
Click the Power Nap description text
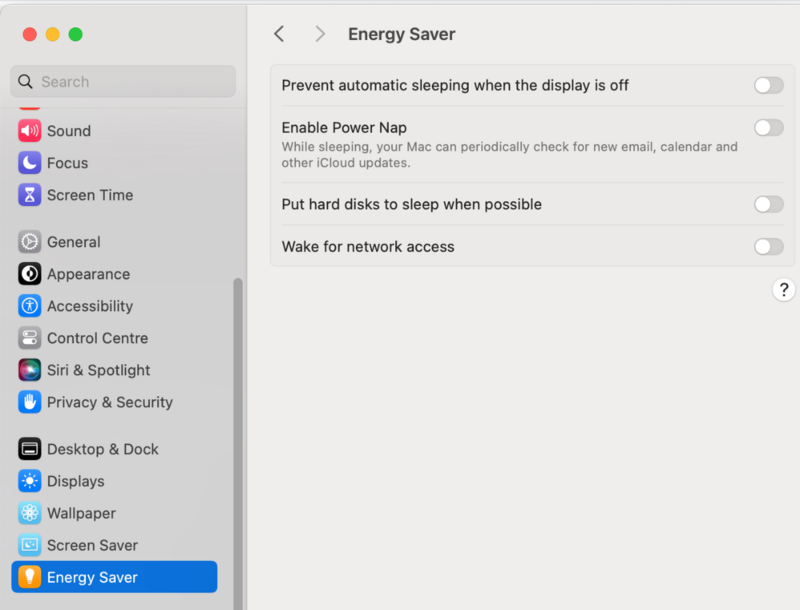coord(510,155)
